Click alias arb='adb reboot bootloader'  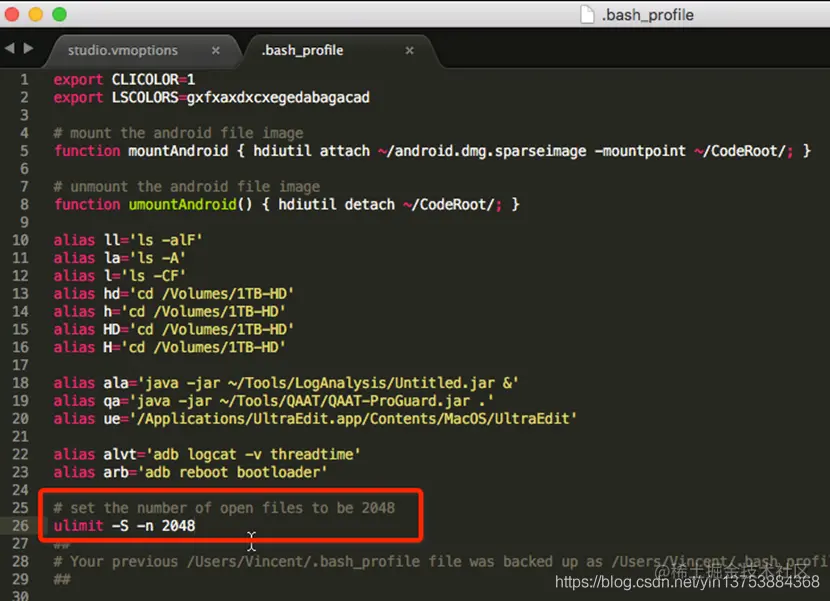pos(191,472)
